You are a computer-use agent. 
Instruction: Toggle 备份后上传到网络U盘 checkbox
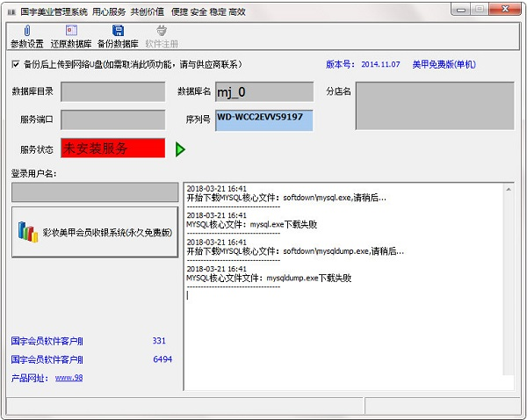point(16,64)
